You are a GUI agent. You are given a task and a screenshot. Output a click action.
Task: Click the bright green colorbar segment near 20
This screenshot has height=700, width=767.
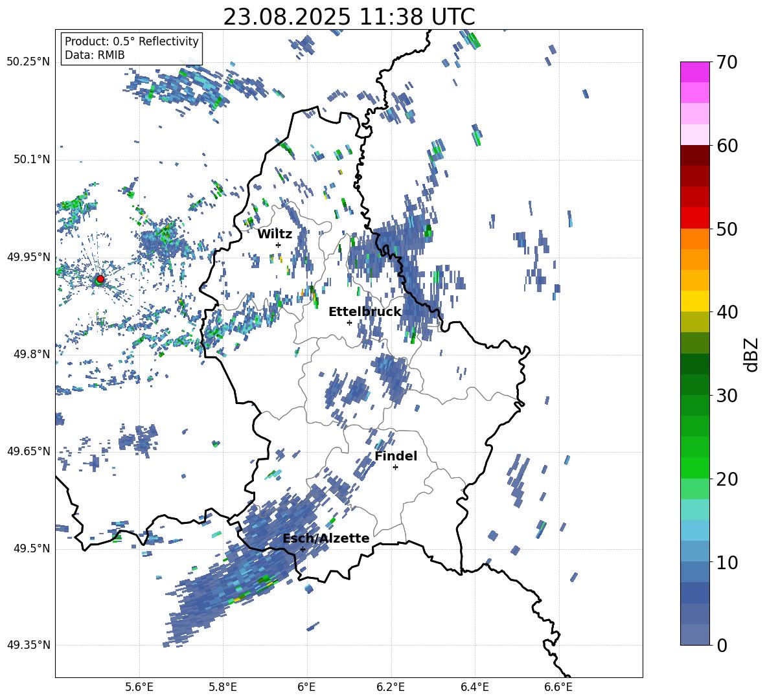[x=694, y=468]
